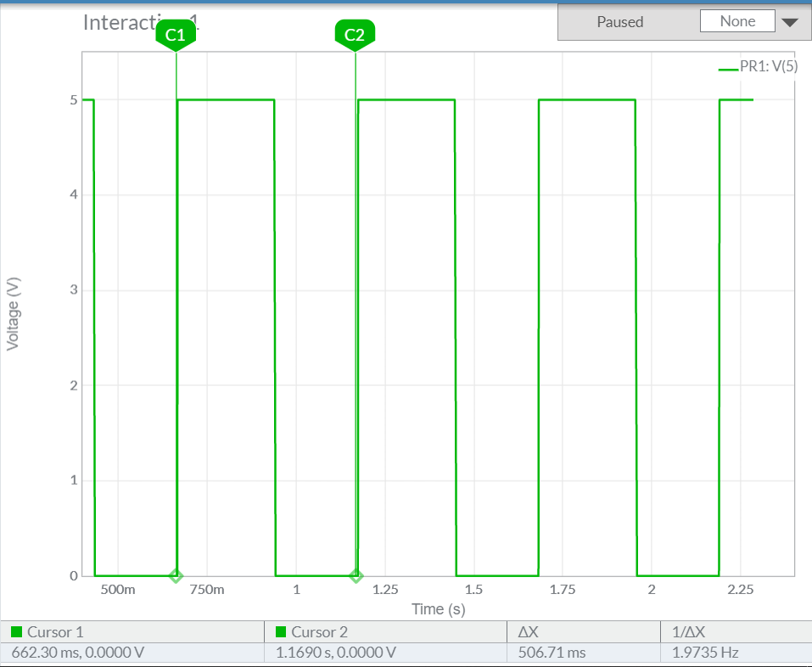Click the Paused status label
812x667 pixels.
pos(619,22)
